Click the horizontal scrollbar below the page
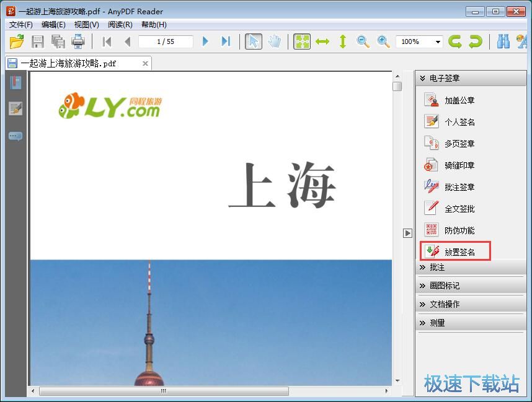 [x=162, y=391]
